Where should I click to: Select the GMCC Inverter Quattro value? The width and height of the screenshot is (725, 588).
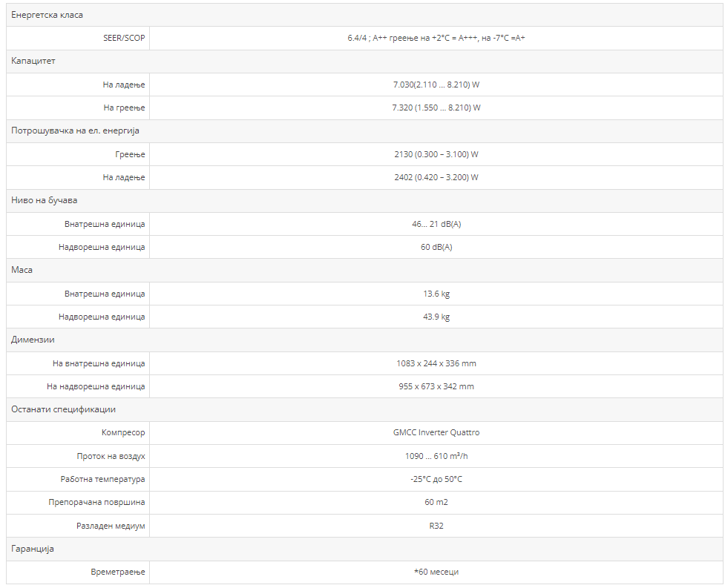coord(436,432)
